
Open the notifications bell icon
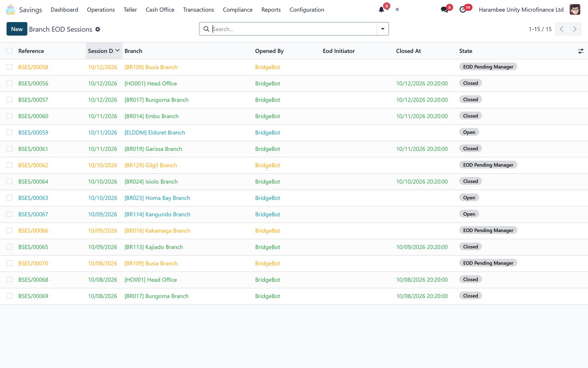pyautogui.click(x=381, y=10)
